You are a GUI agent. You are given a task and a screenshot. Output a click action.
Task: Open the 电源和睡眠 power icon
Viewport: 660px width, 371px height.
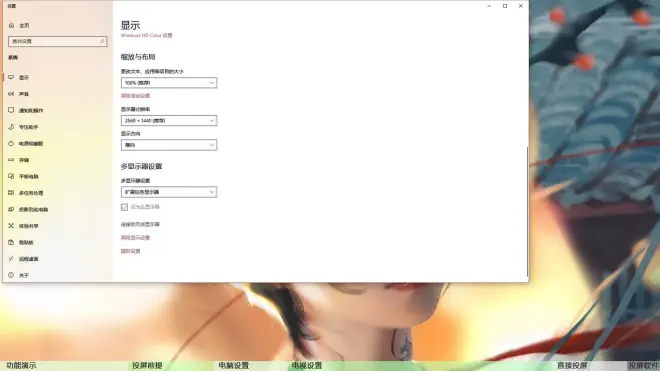point(11,143)
